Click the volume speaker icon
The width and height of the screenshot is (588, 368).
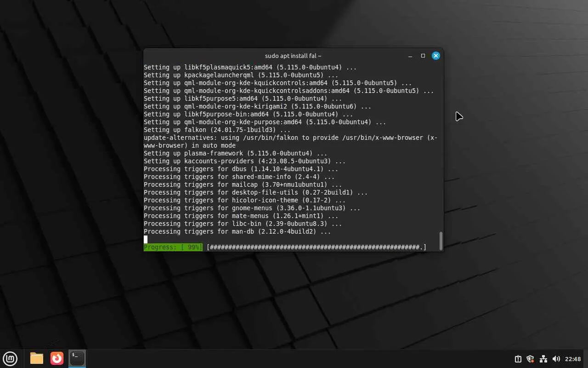pyautogui.click(x=556, y=359)
